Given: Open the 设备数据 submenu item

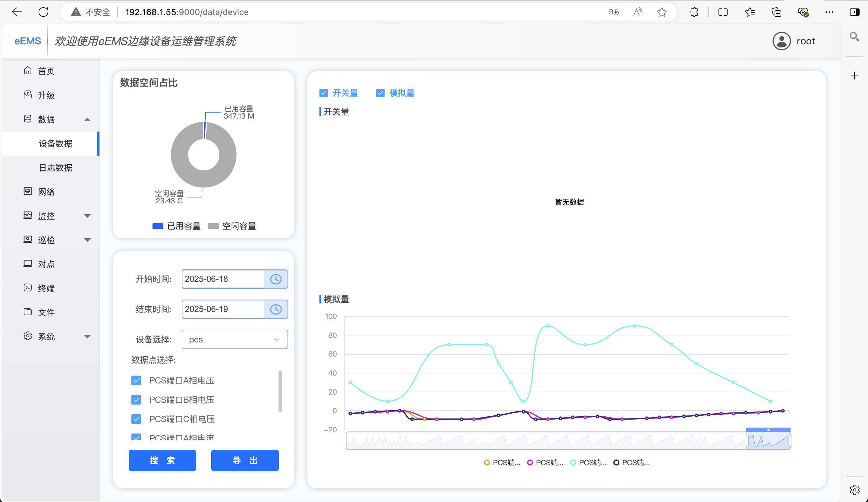Looking at the screenshot, I should tap(51, 143).
